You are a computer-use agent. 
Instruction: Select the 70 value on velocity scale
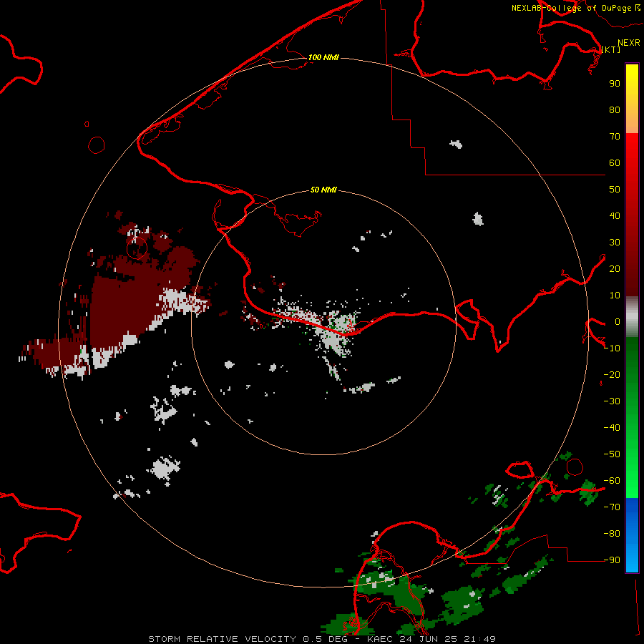point(615,137)
